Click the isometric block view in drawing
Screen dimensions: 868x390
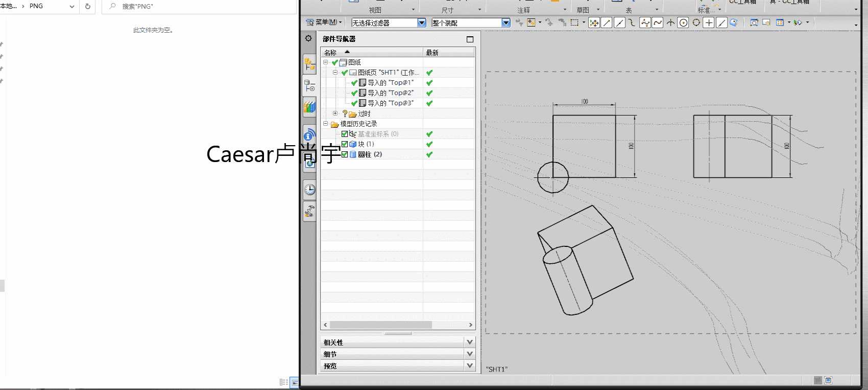[x=585, y=260]
